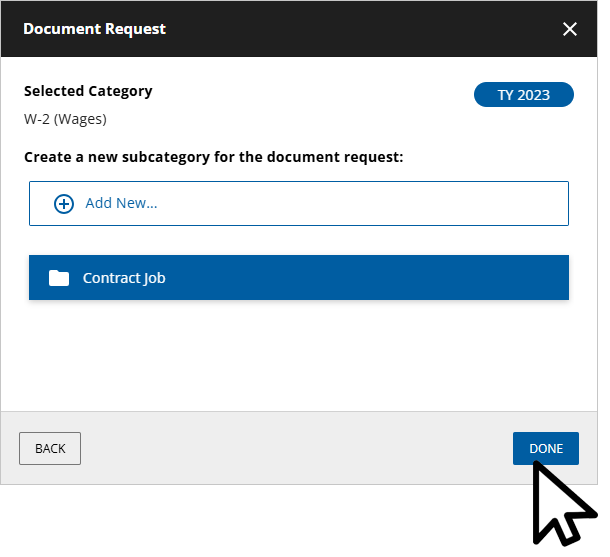Click the white folder icon
Image resolution: width=610 pixels, height=557 pixels.
(59, 278)
